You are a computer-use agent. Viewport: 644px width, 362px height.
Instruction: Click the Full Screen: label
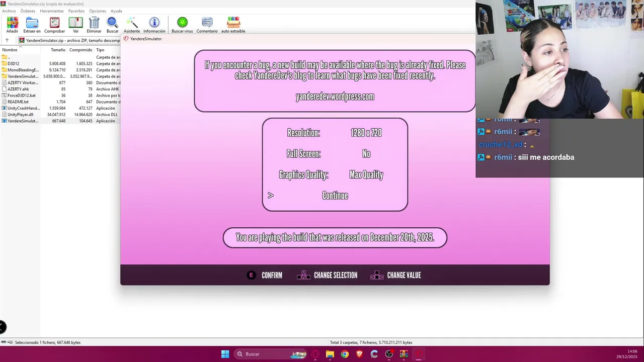[x=303, y=154]
